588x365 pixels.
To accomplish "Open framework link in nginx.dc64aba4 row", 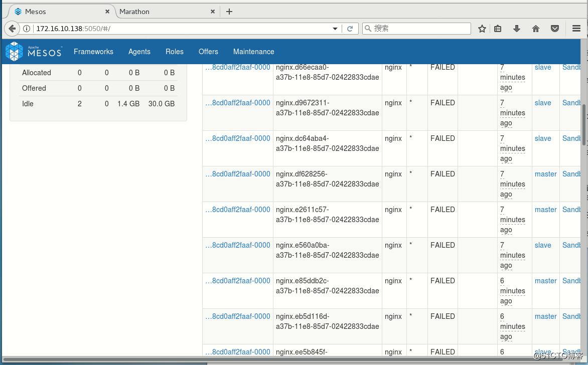I will (238, 138).
